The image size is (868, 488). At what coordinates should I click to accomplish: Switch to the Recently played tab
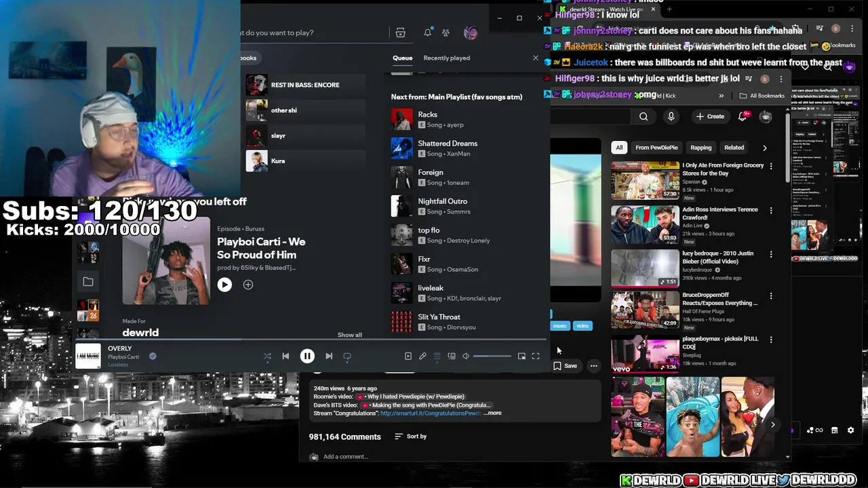coord(446,58)
